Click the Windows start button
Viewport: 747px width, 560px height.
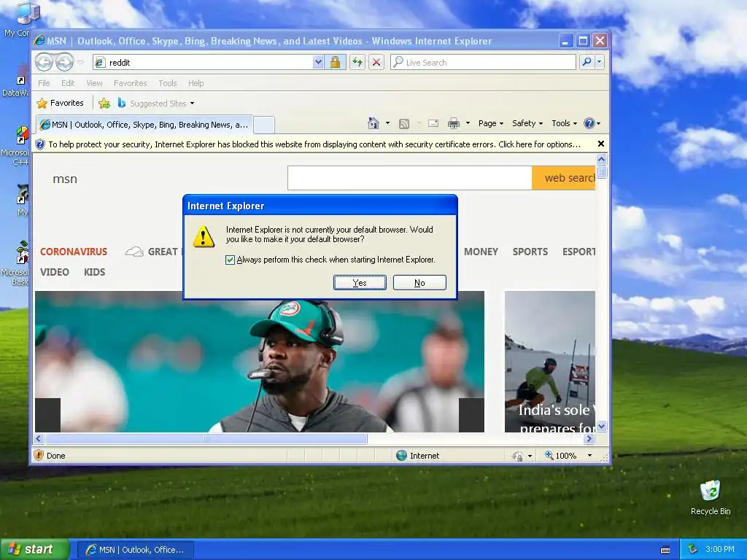point(35,549)
